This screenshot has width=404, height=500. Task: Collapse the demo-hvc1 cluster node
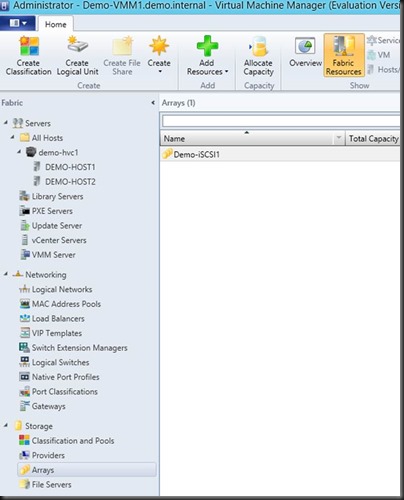19,152
